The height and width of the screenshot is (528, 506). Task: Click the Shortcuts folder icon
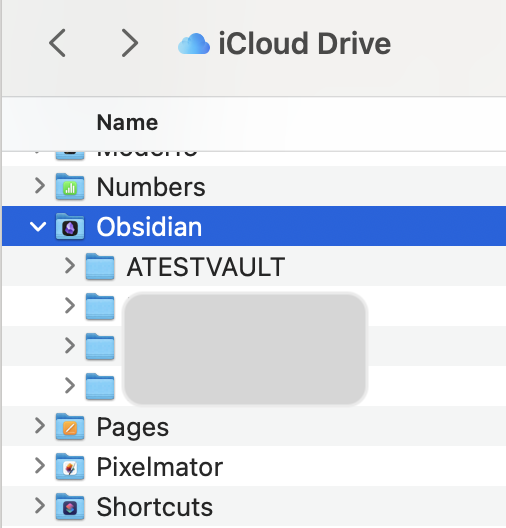[x=70, y=506]
